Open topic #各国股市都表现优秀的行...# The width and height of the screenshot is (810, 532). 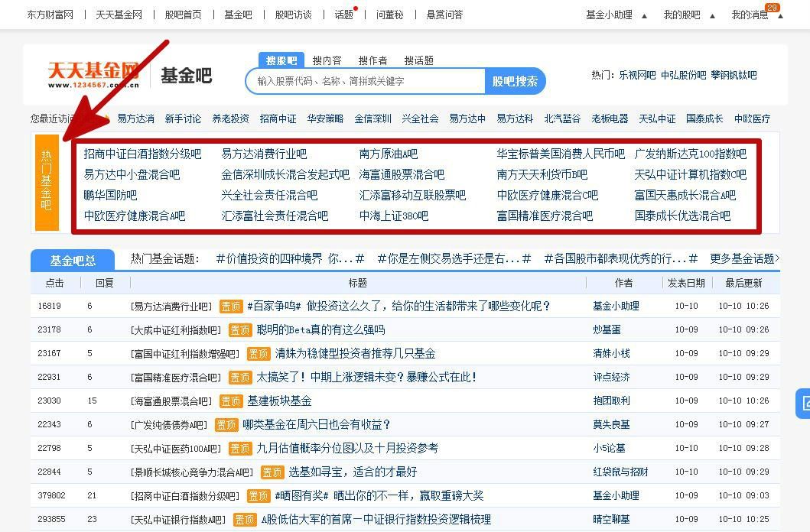click(x=621, y=258)
